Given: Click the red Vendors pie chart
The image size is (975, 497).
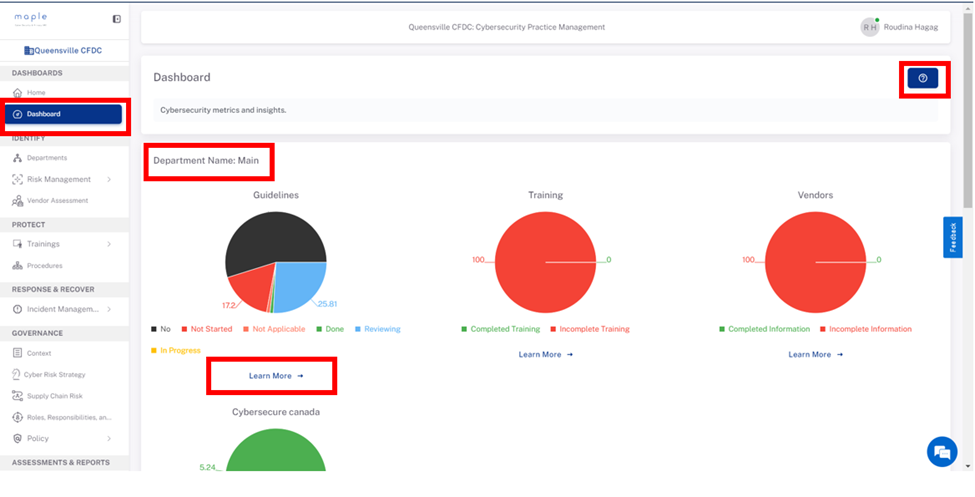Looking at the screenshot, I should [x=816, y=262].
